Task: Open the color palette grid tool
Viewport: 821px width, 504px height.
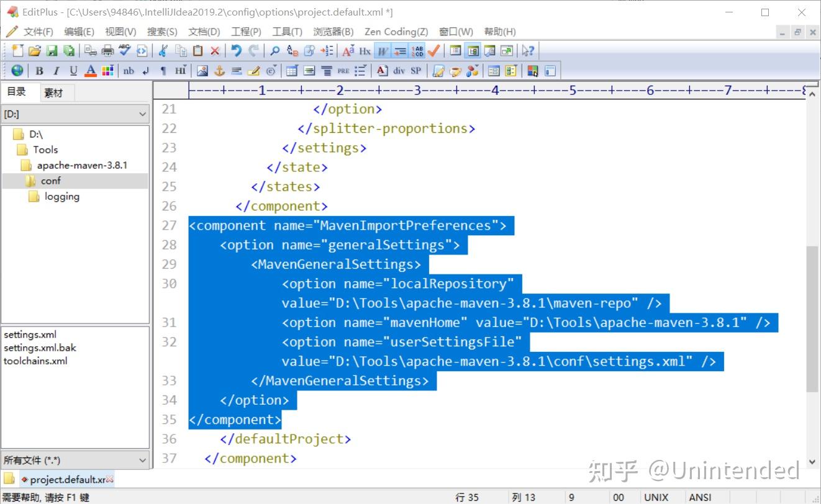Action: pyautogui.click(x=107, y=71)
